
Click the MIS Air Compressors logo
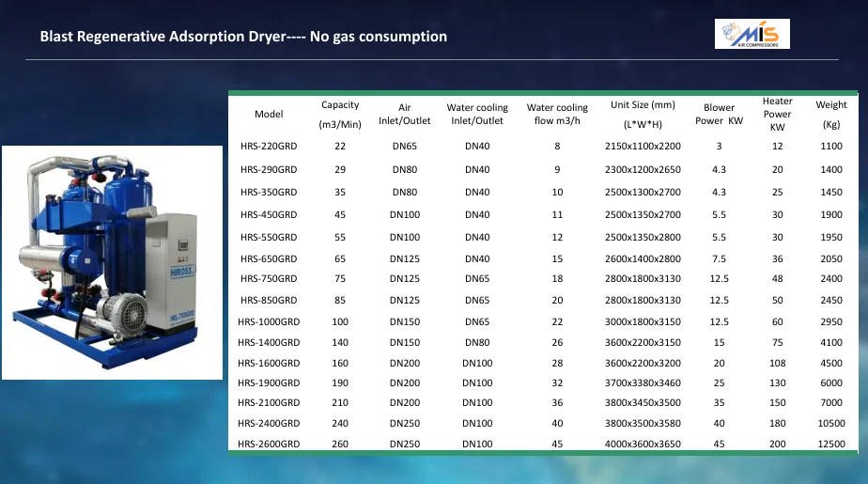pos(752,35)
